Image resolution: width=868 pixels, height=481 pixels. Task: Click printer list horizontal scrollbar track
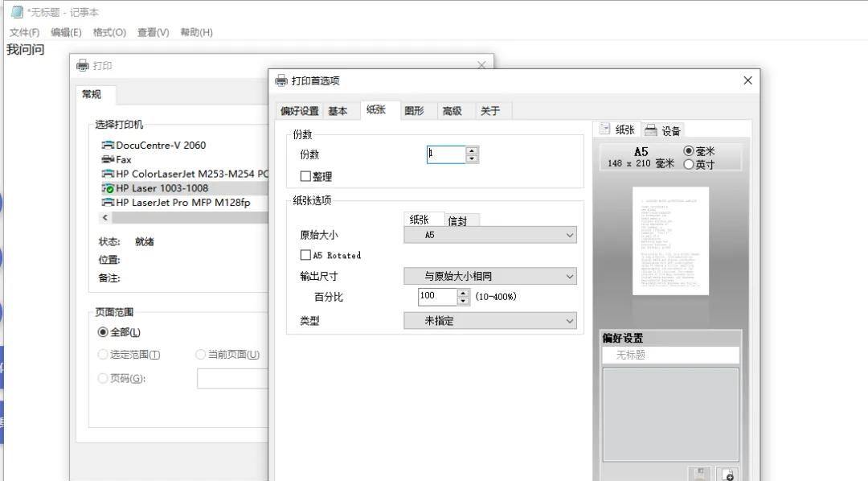(190, 218)
